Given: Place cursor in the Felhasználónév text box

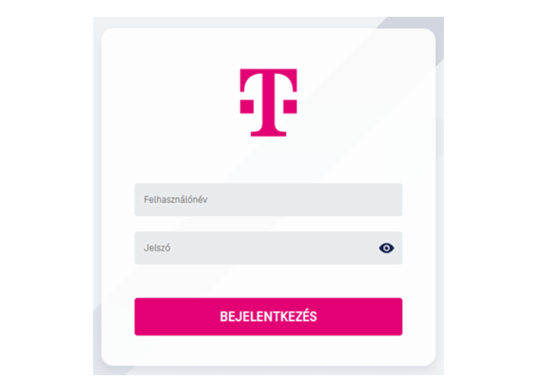Looking at the screenshot, I should (x=268, y=200).
